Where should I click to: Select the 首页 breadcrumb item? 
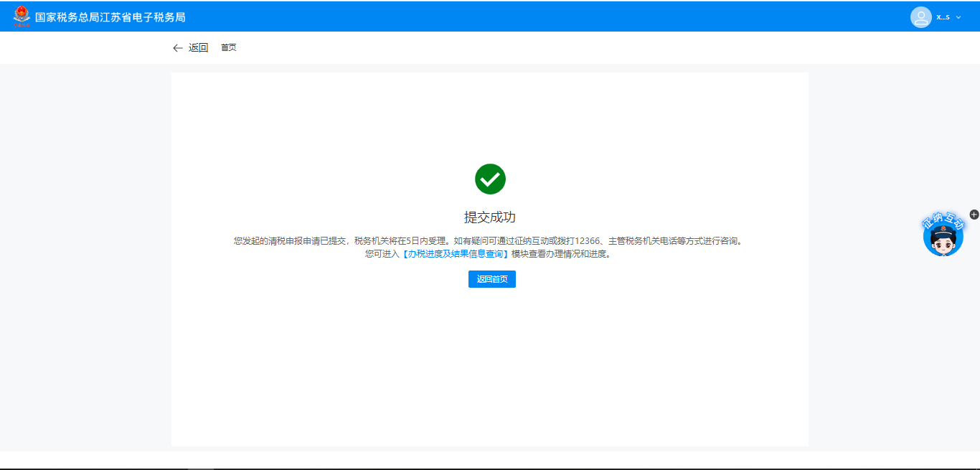pyautogui.click(x=228, y=48)
